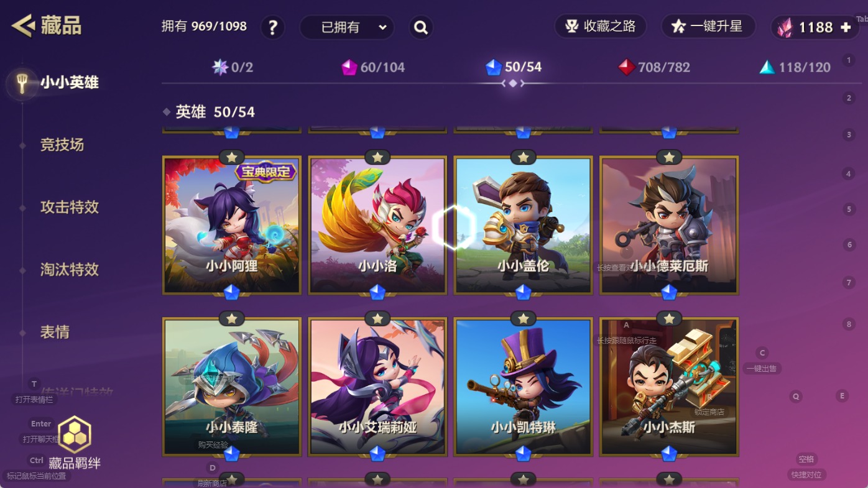
Task: Select the 小小凯特琳 hero card
Action: pyautogui.click(x=523, y=387)
